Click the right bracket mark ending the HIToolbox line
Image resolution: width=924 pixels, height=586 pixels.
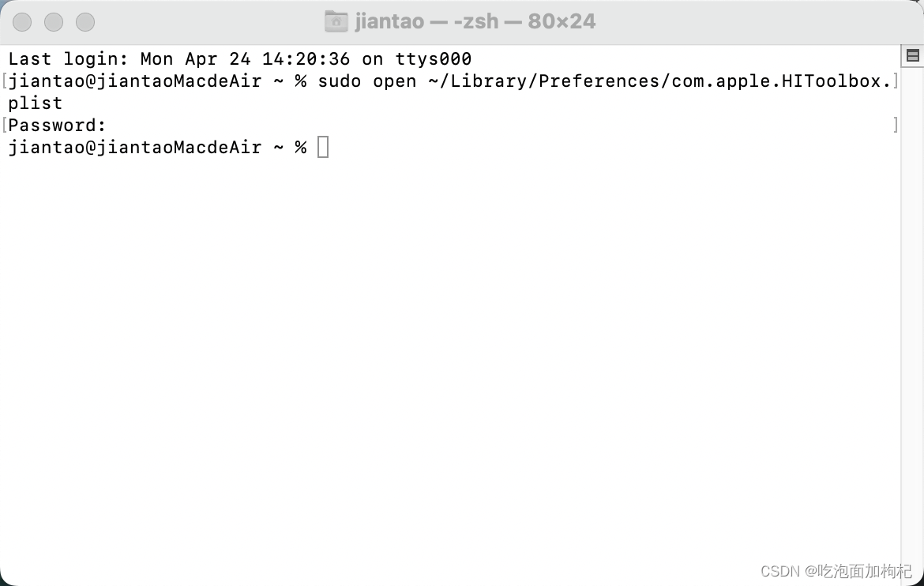coord(896,81)
